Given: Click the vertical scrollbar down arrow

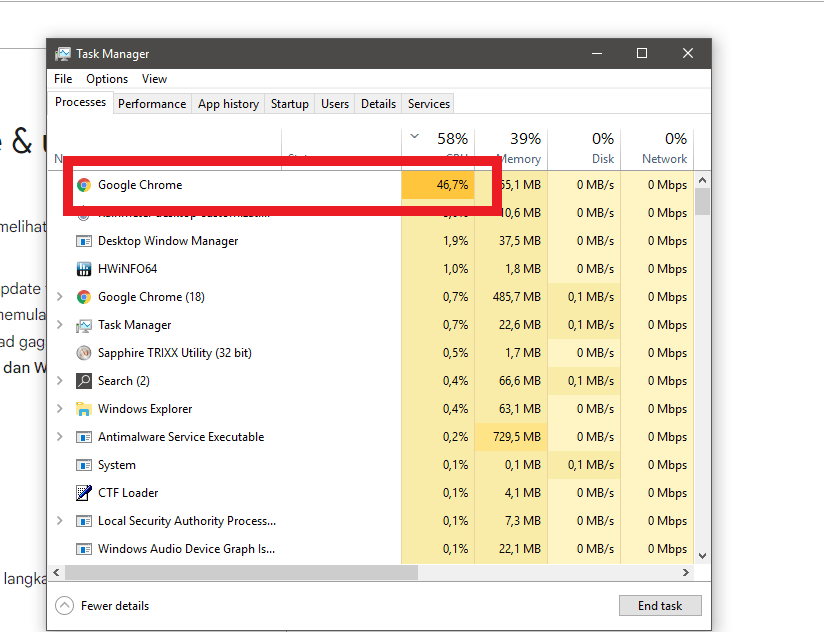Looking at the screenshot, I should [702, 555].
